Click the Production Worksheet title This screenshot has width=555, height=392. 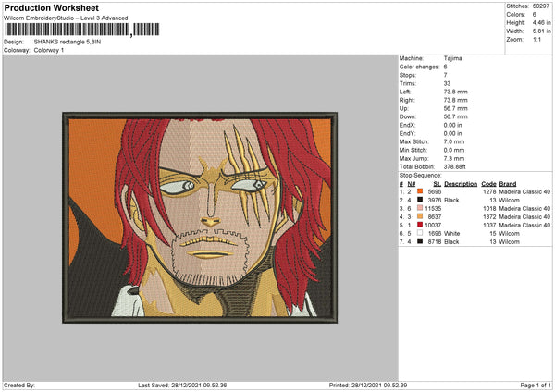coord(51,7)
